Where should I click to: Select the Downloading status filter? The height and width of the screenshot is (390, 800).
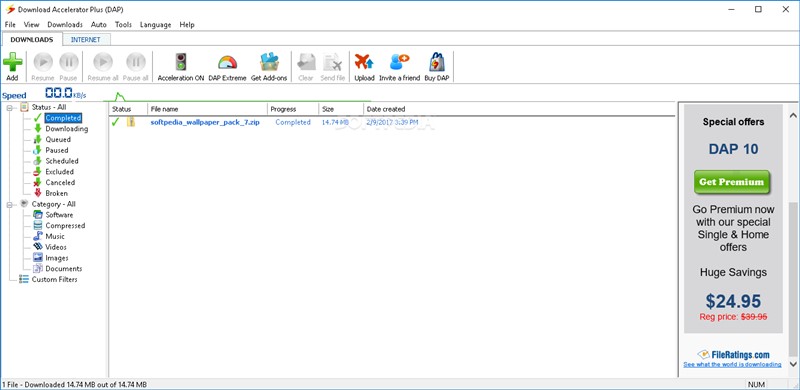point(66,129)
